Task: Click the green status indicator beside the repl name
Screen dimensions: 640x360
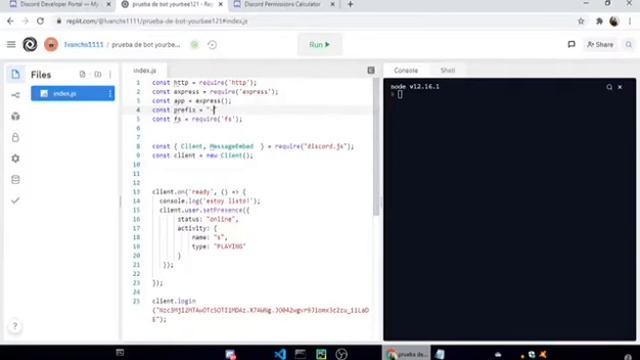Action: coord(195,44)
